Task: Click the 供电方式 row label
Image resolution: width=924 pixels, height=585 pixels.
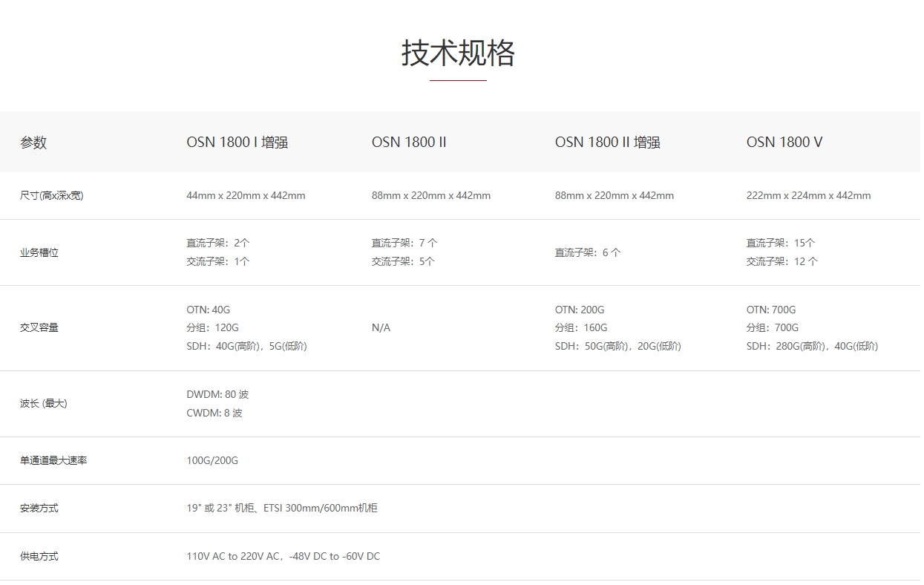Action: (x=39, y=556)
